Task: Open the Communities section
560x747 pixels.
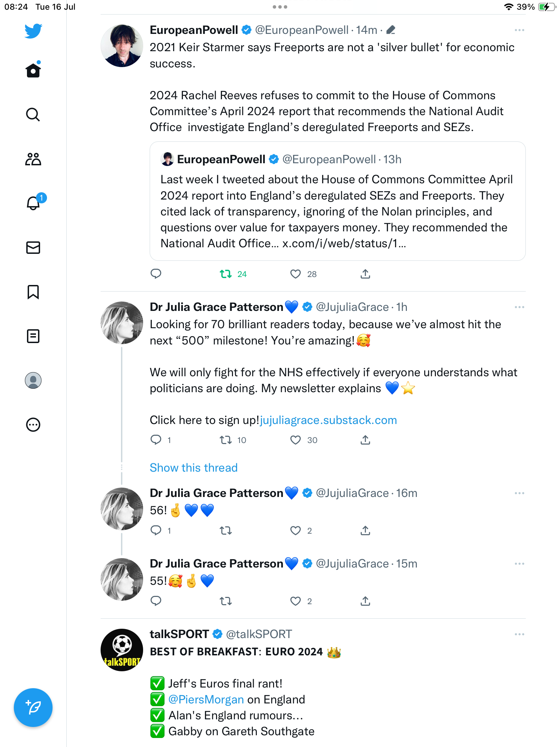Action: 33,159
